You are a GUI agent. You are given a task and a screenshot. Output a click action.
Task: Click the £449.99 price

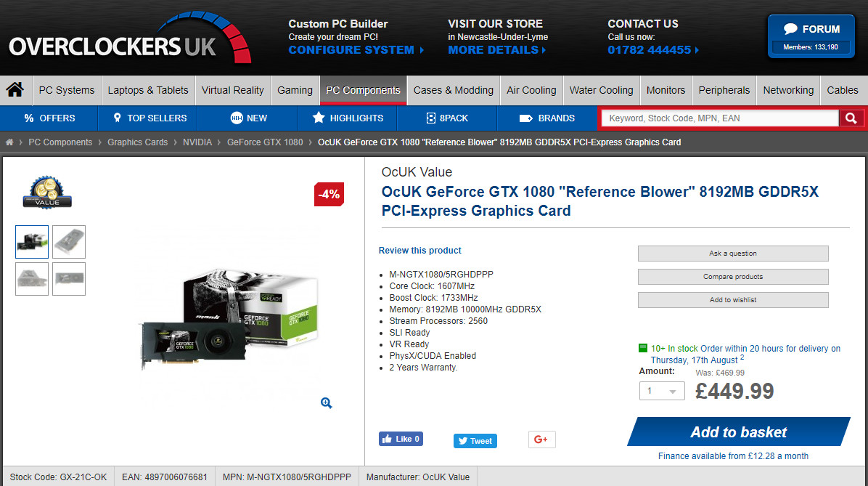click(x=734, y=392)
